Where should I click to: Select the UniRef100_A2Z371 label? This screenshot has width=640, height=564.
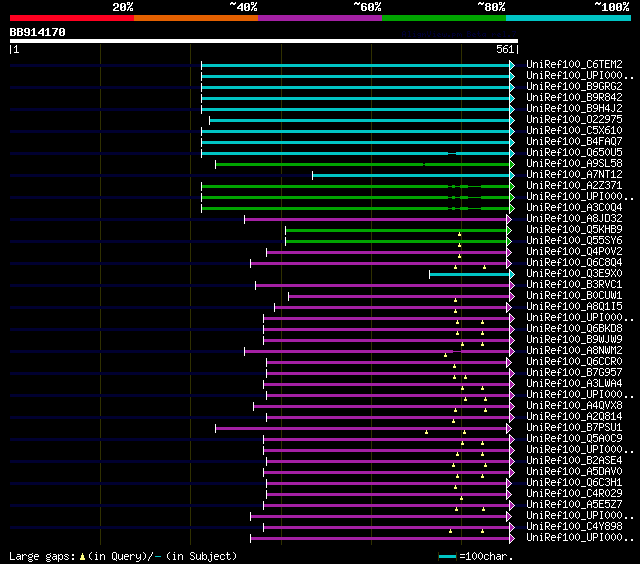(x=574, y=186)
